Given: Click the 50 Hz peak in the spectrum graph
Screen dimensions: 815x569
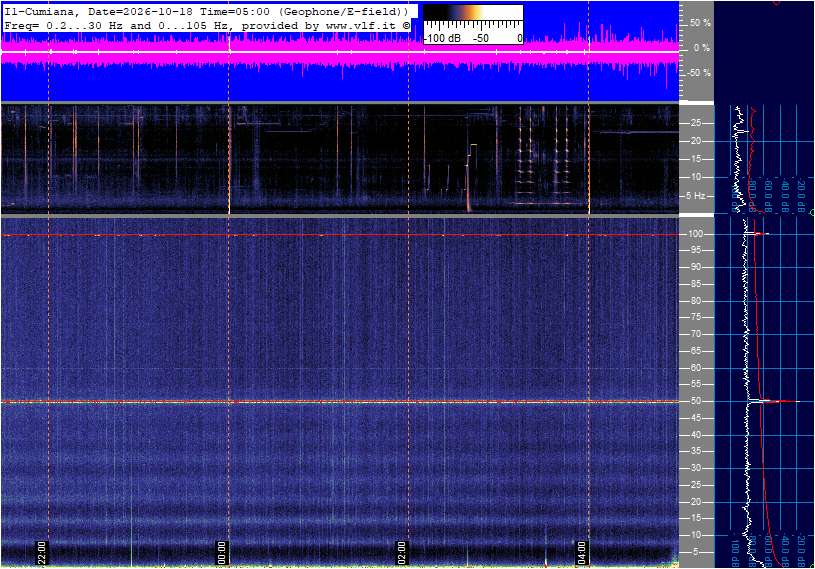Looking at the screenshot, I should (774, 401).
